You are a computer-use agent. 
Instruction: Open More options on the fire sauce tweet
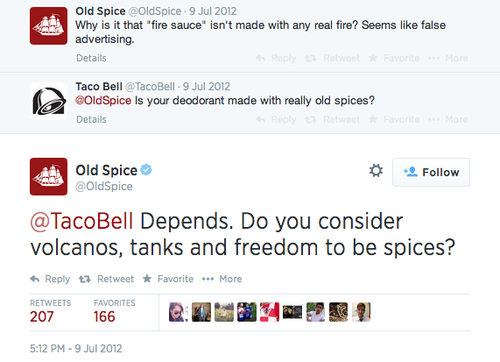[448, 58]
